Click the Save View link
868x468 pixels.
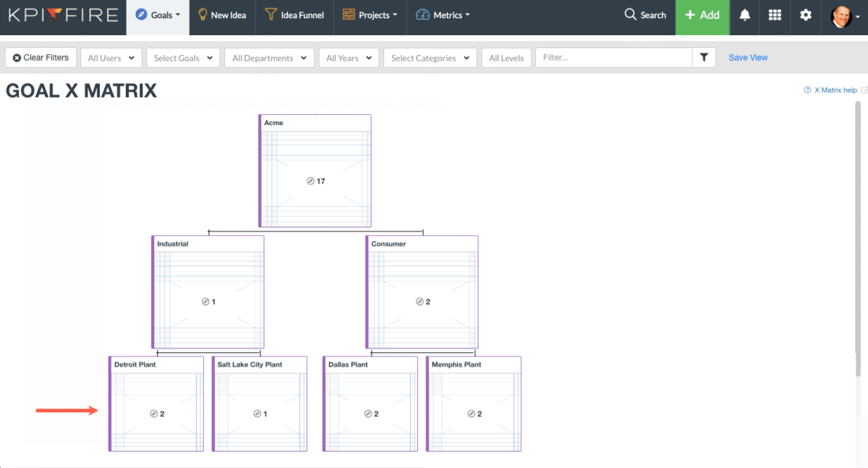pos(748,57)
